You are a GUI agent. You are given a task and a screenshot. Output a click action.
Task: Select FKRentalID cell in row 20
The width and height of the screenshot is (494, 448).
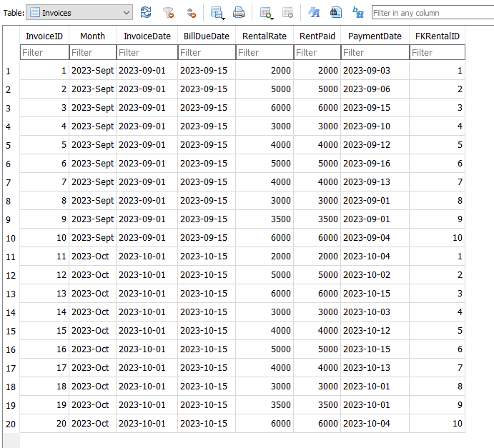click(438, 424)
